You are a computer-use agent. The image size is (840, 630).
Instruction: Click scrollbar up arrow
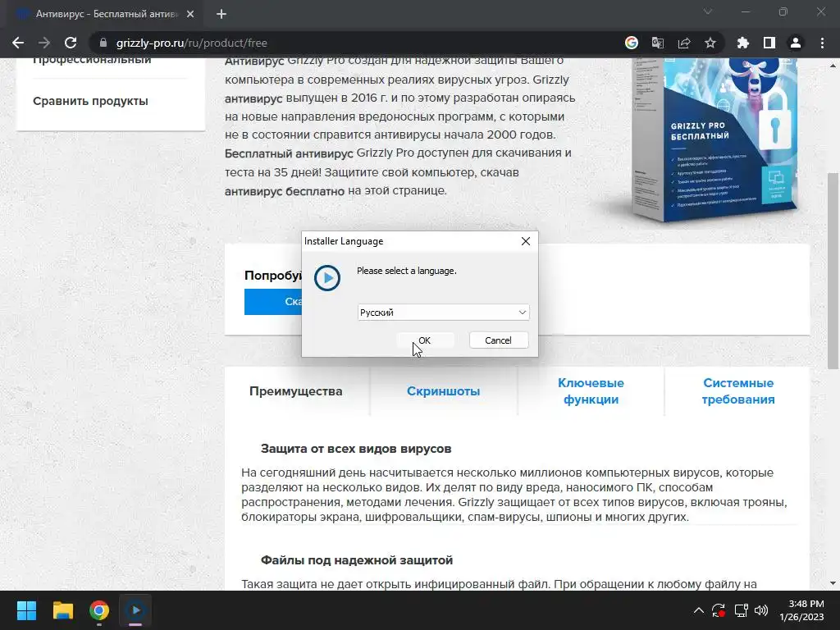click(x=833, y=66)
